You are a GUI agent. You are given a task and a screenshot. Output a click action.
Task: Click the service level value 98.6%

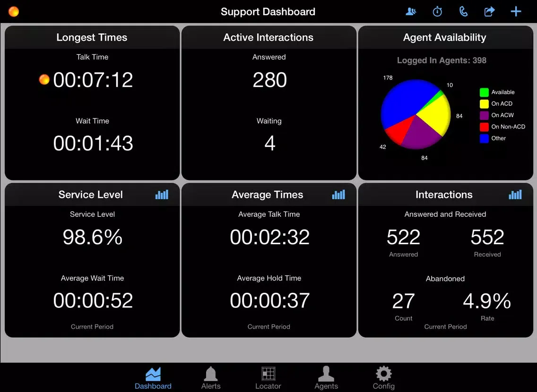[93, 237]
